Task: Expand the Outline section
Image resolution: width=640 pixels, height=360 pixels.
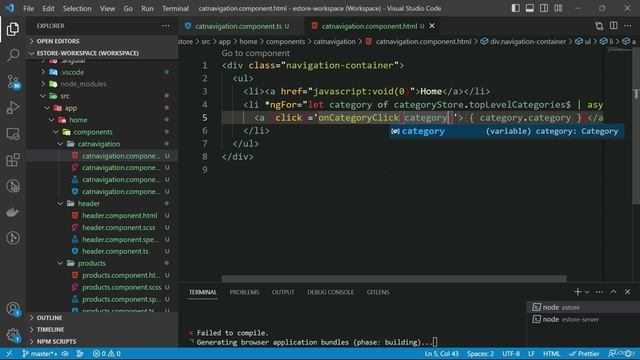Action: point(102,318)
